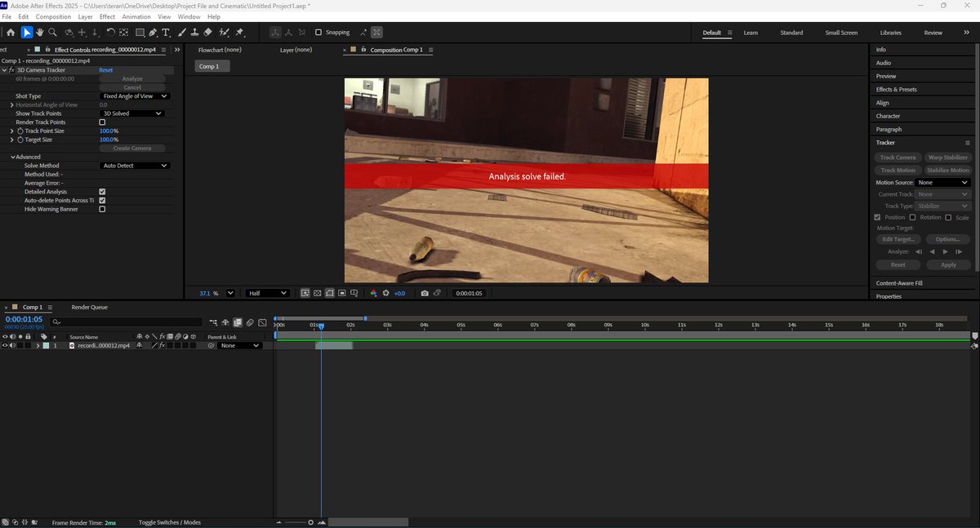Select the Hand tool
Image resolution: width=980 pixels, height=528 pixels.
[39, 33]
